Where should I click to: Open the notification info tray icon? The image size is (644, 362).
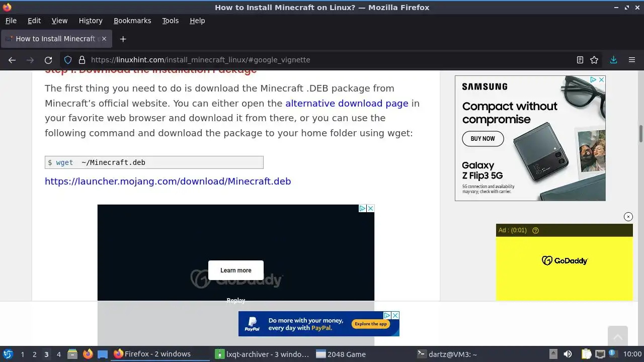click(x=613, y=354)
